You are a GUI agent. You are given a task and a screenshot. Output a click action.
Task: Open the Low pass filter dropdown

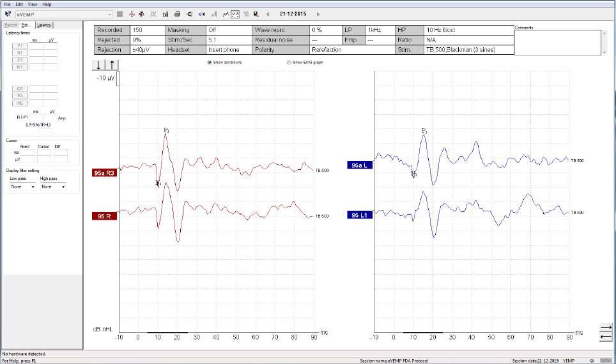[x=23, y=187]
